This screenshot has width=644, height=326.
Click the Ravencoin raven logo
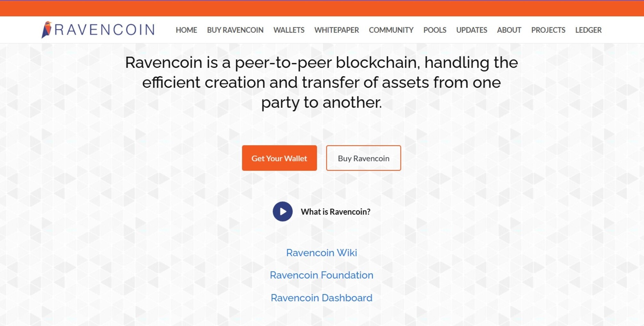pos(47,29)
